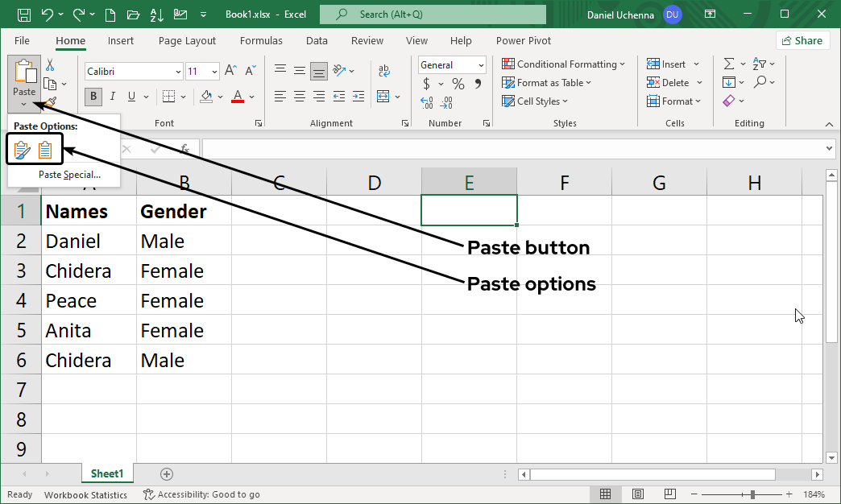The image size is (841, 504).
Task: Open Paste Special dialog
Action: (x=69, y=174)
